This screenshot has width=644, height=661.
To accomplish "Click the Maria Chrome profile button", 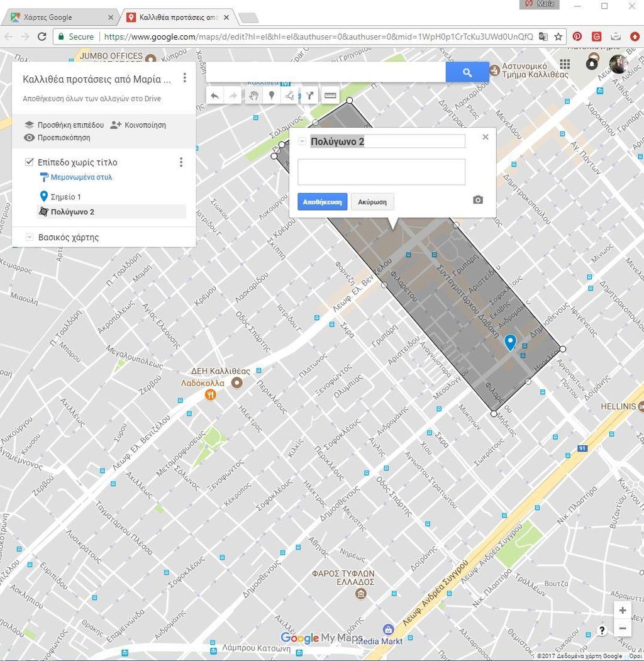I will 540,4.
